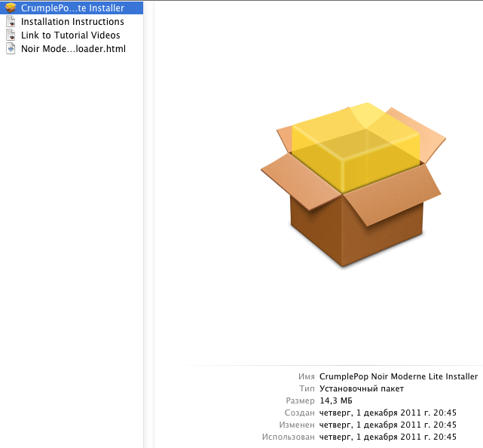Click the date value next to Изменен
The image size is (483, 448).
[x=388, y=425]
